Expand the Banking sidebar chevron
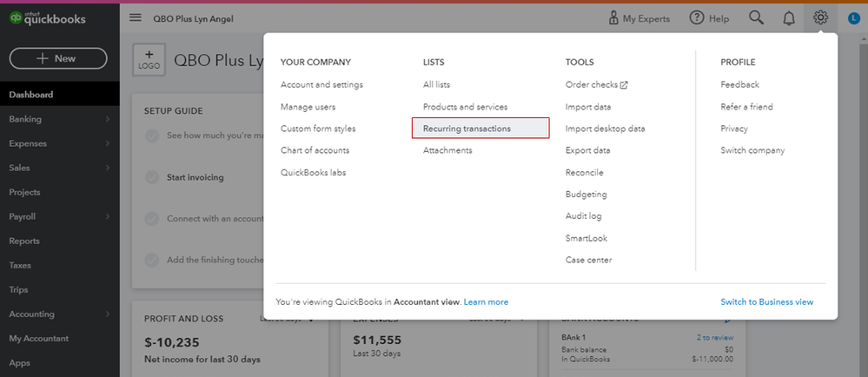 point(108,119)
